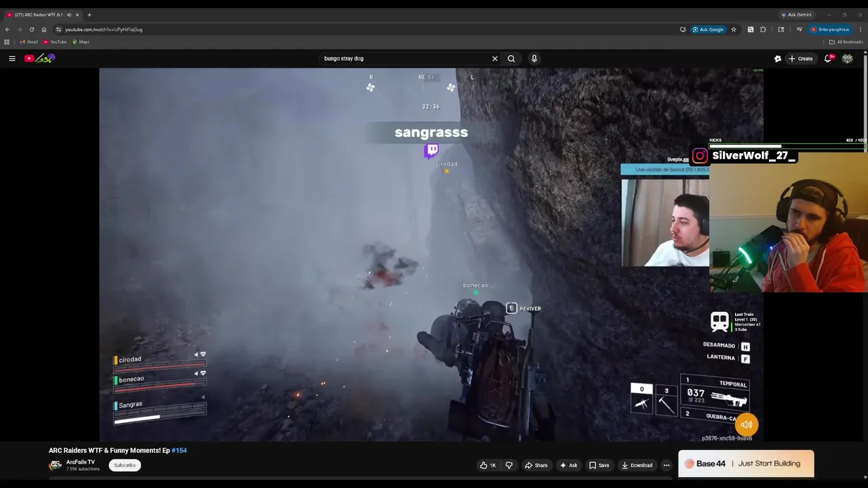Start voice search with the microphone
The image size is (868, 488).
(x=534, y=58)
